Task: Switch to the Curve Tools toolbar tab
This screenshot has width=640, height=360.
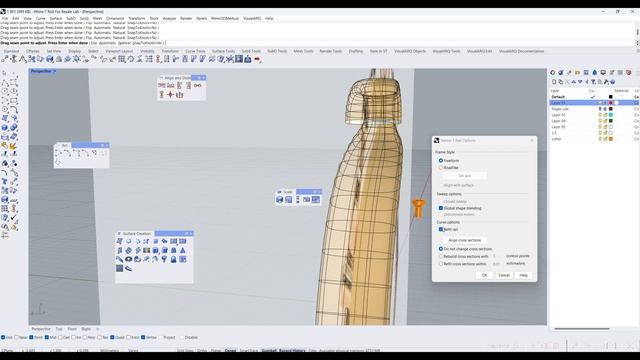Action: tap(195, 51)
